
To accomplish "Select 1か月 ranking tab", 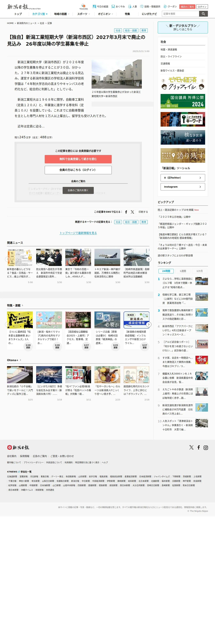I will 199,271.
